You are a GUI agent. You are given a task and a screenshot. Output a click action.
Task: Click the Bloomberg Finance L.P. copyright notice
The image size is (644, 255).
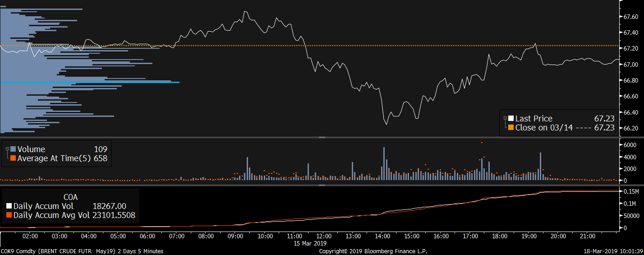click(x=373, y=251)
